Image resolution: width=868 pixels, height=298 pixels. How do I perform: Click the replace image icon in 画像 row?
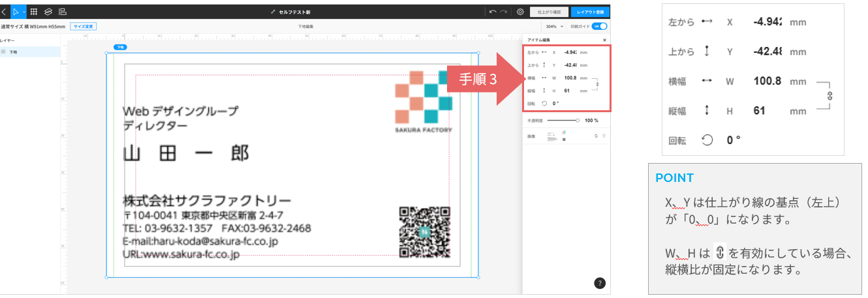click(x=596, y=136)
